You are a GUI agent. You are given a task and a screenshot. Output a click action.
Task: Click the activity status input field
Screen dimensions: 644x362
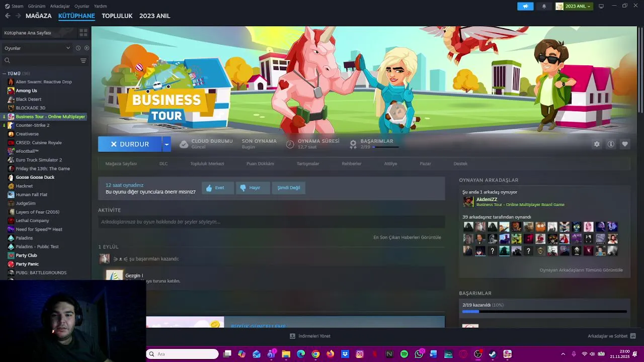tap(272, 222)
